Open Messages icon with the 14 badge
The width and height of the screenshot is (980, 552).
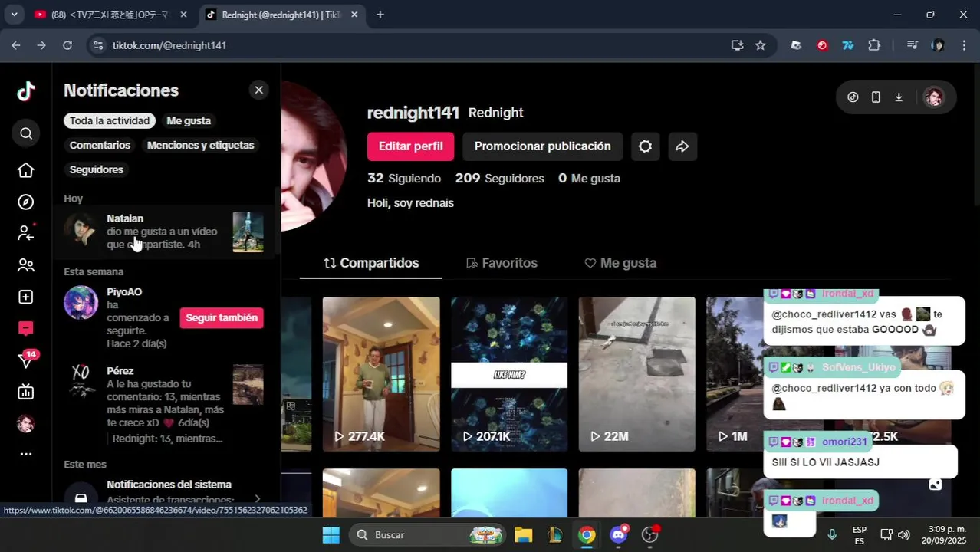tap(26, 360)
